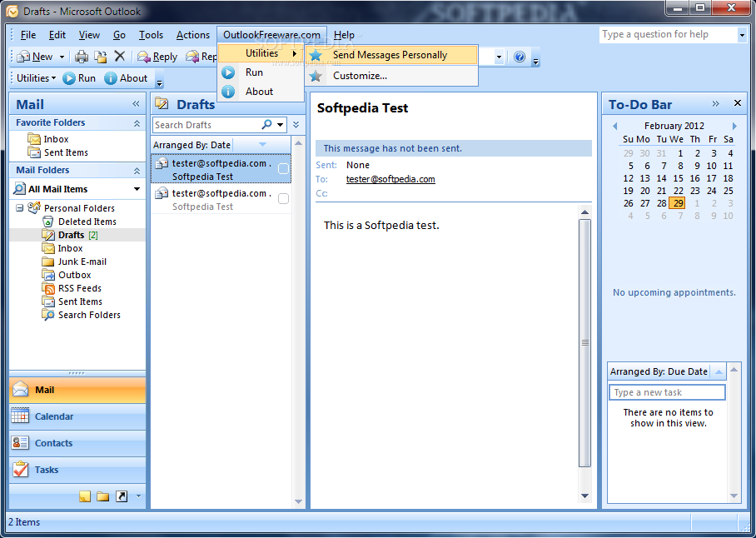Open the Tools menu

pyautogui.click(x=151, y=35)
